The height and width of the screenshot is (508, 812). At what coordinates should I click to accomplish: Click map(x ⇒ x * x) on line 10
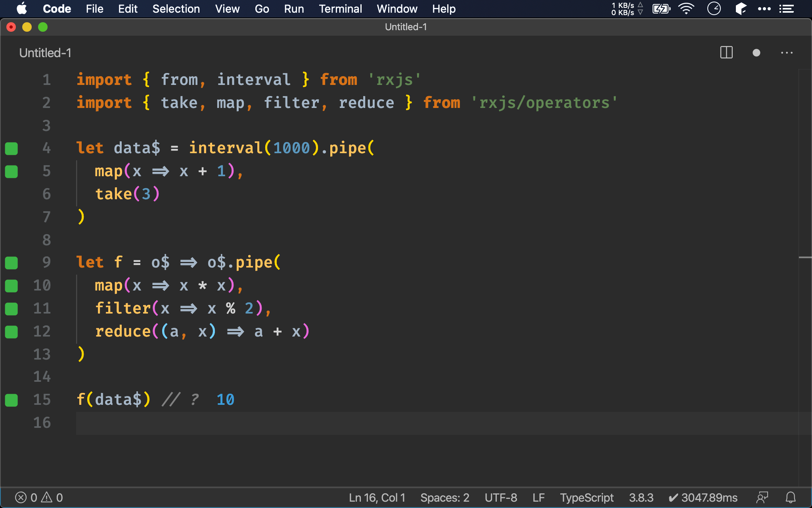click(x=165, y=285)
